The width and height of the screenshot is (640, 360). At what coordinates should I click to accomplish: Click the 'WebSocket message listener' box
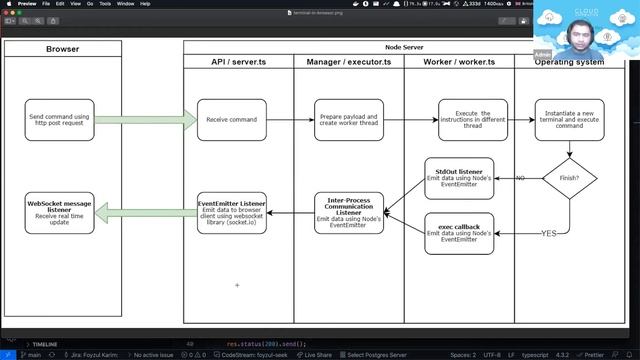point(60,213)
